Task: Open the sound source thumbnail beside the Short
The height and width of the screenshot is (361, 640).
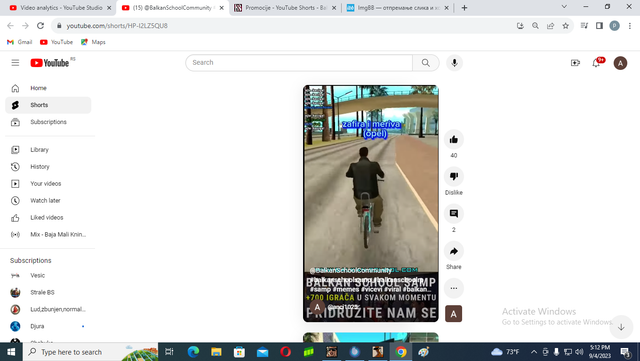Action: 453,314
